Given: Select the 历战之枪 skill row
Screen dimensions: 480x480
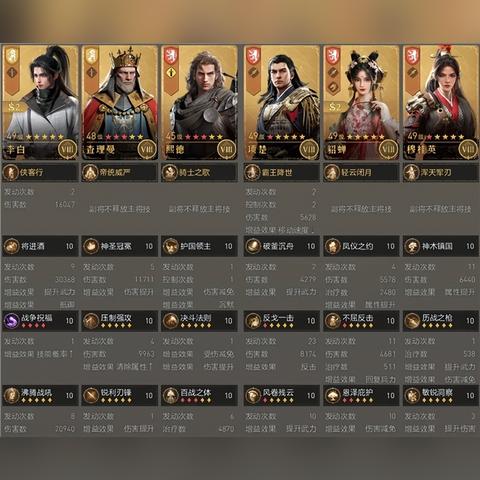Looking at the screenshot, I should (441, 321).
